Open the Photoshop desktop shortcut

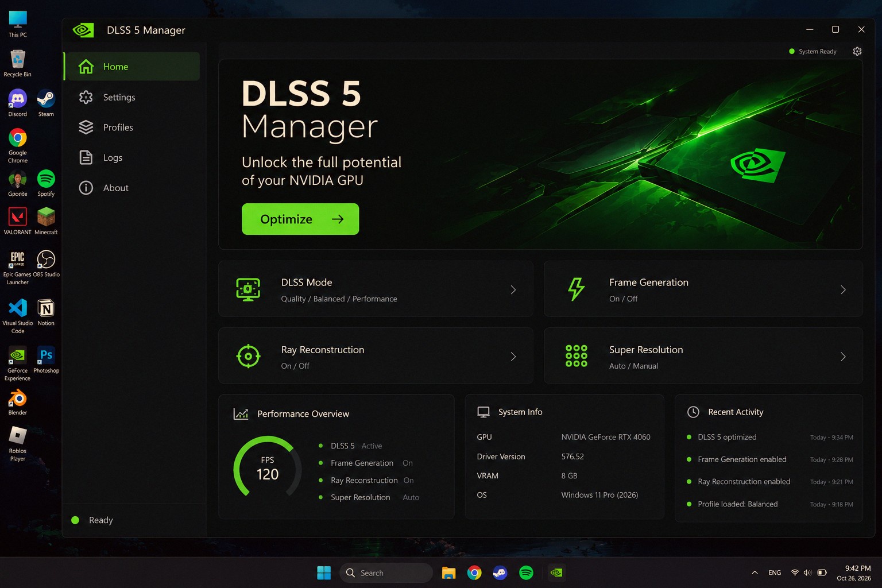coord(46,360)
